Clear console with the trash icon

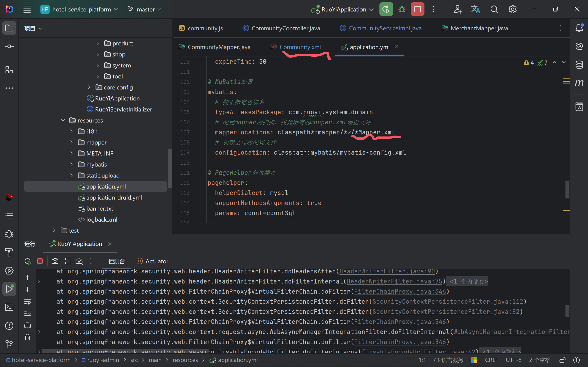pyautogui.click(x=28, y=337)
